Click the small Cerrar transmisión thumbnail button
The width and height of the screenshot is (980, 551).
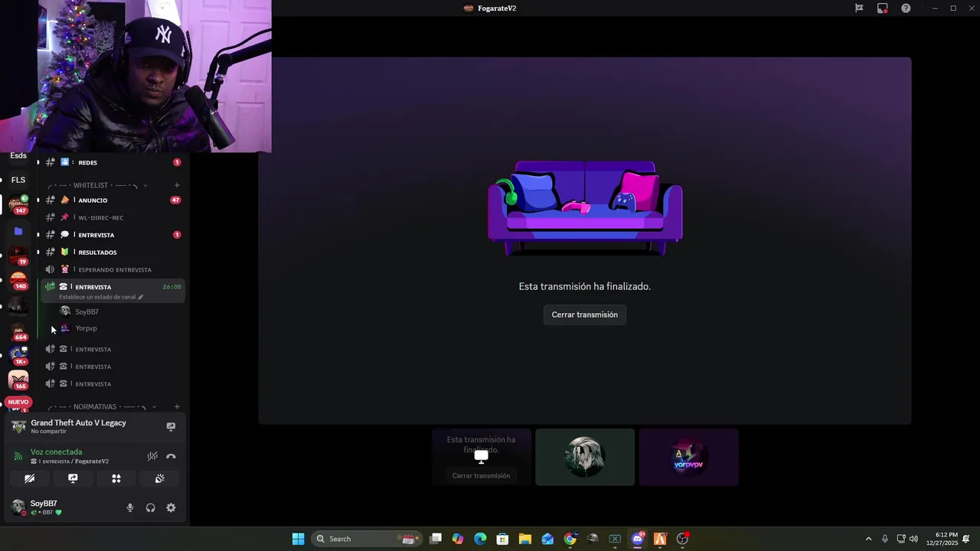coord(481,476)
